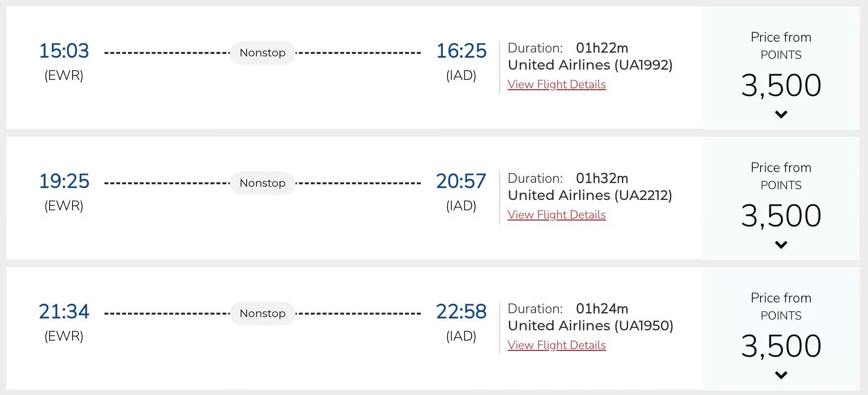Select the 3,500 points price for UA2212
This screenshot has height=395, width=868.
(781, 215)
